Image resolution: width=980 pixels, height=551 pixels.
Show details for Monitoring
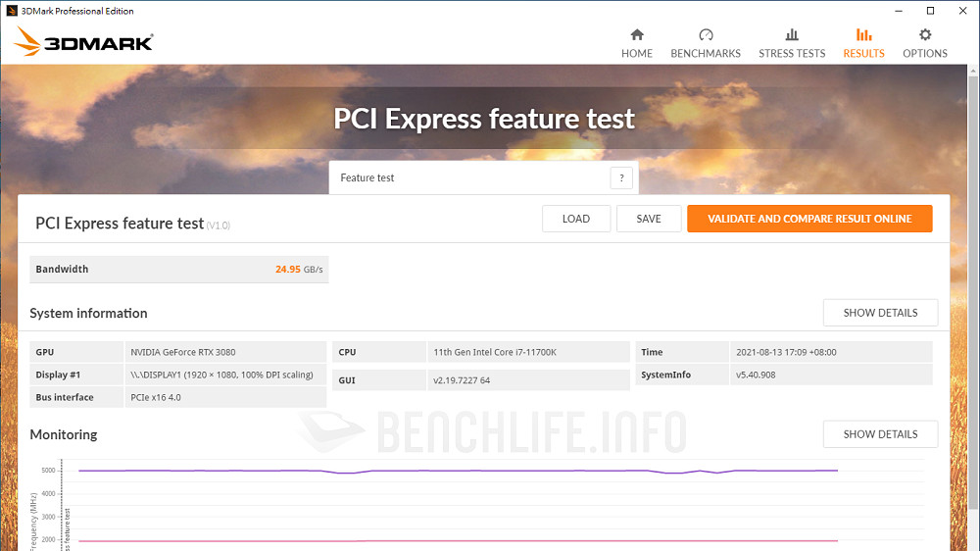pos(880,434)
